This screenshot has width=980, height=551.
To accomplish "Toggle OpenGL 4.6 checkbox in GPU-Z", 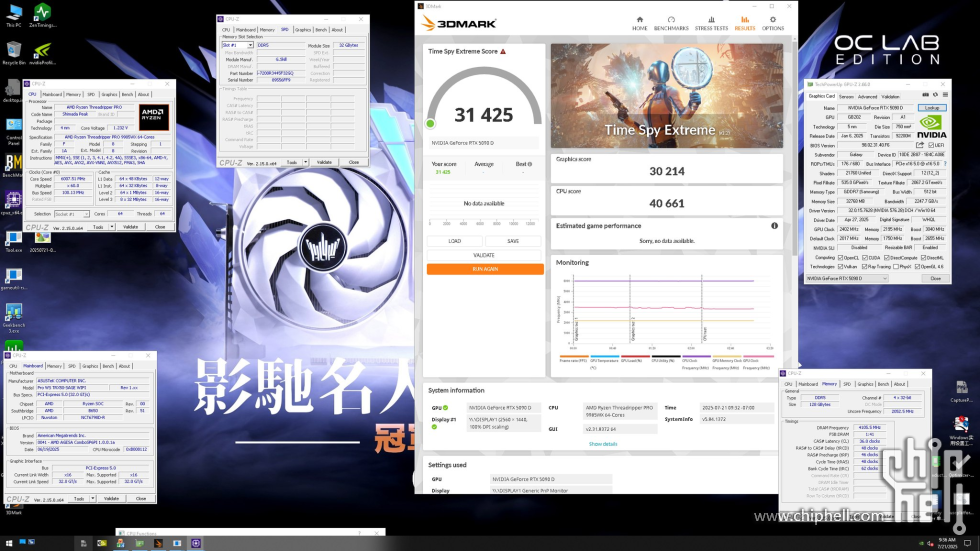I will (x=918, y=267).
